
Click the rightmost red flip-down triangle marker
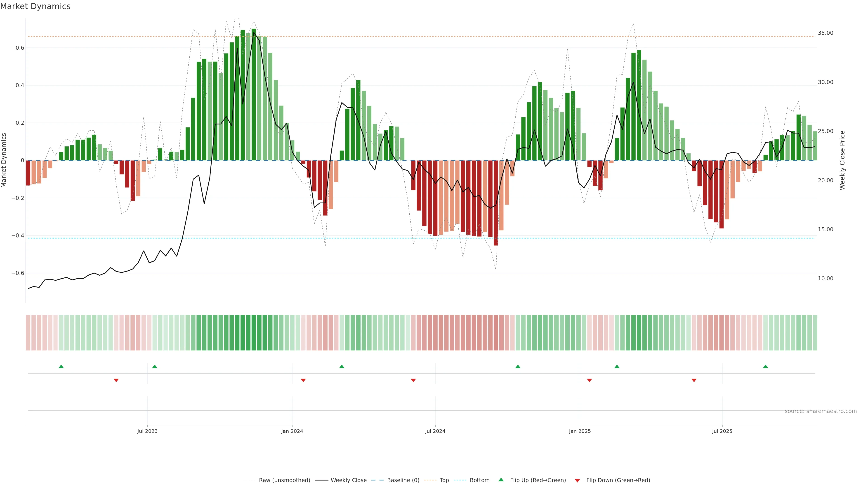point(694,380)
